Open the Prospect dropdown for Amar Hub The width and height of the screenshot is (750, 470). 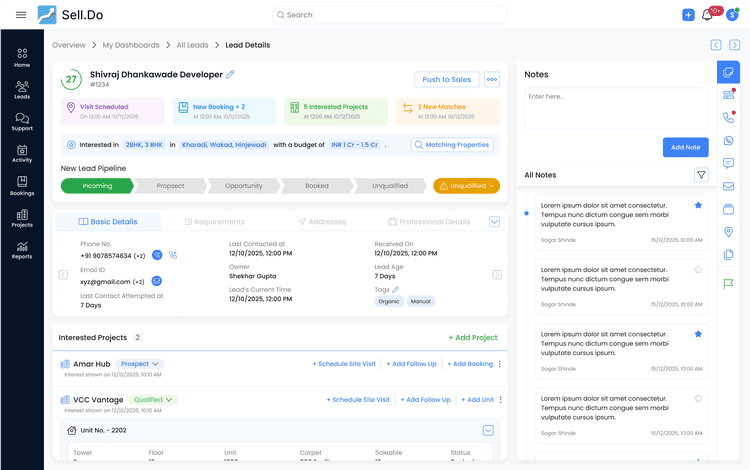click(x=140, y=364)
